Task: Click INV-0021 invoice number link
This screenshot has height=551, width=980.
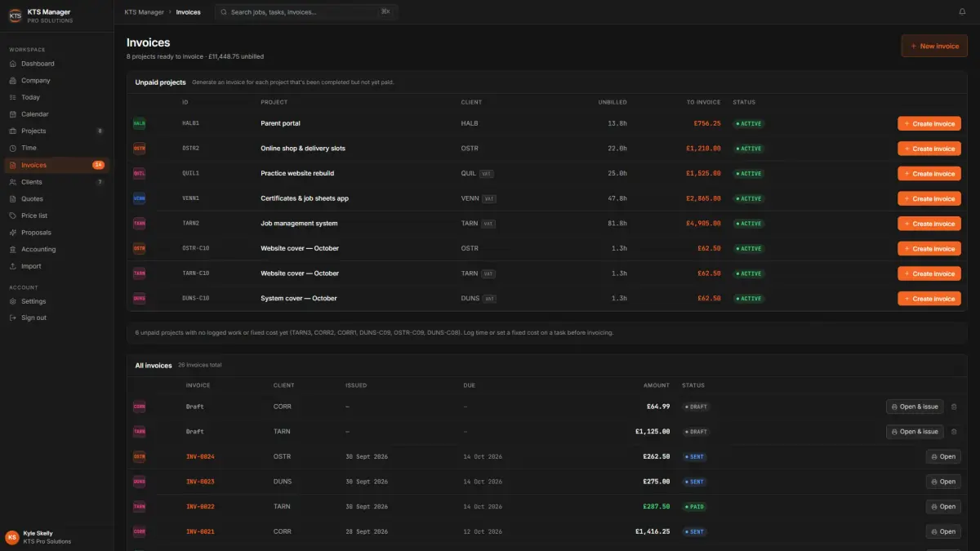Action: (200, 531)
